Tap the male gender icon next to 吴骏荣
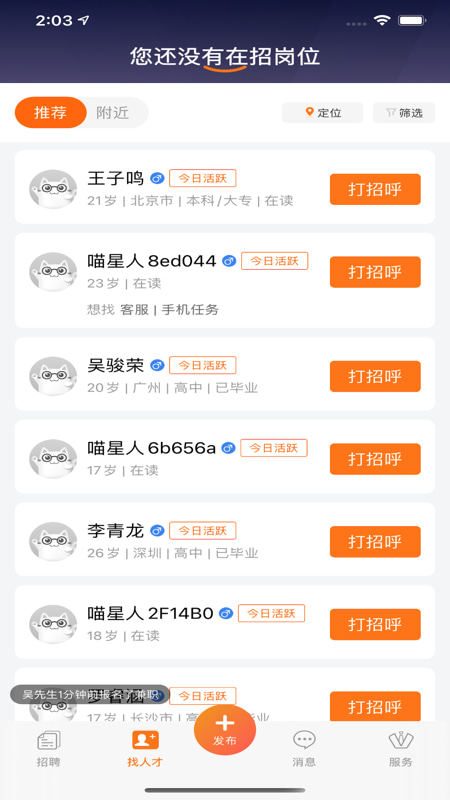The height and width of the screenshot is (800, 450). (157, 365)
